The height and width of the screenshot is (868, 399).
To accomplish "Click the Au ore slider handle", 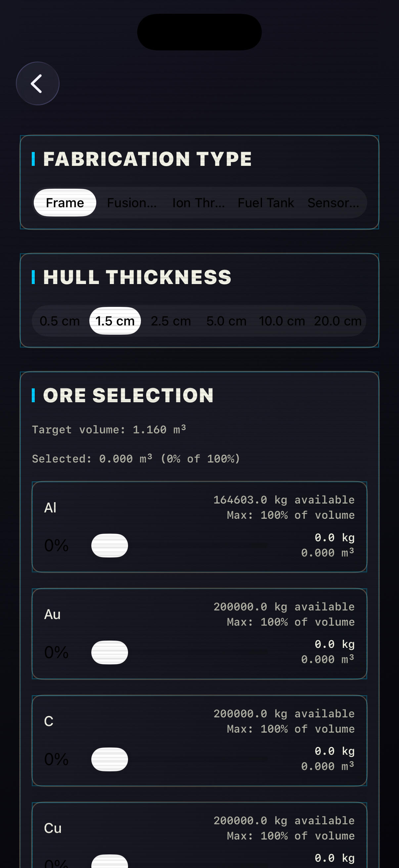I will 110,652.
